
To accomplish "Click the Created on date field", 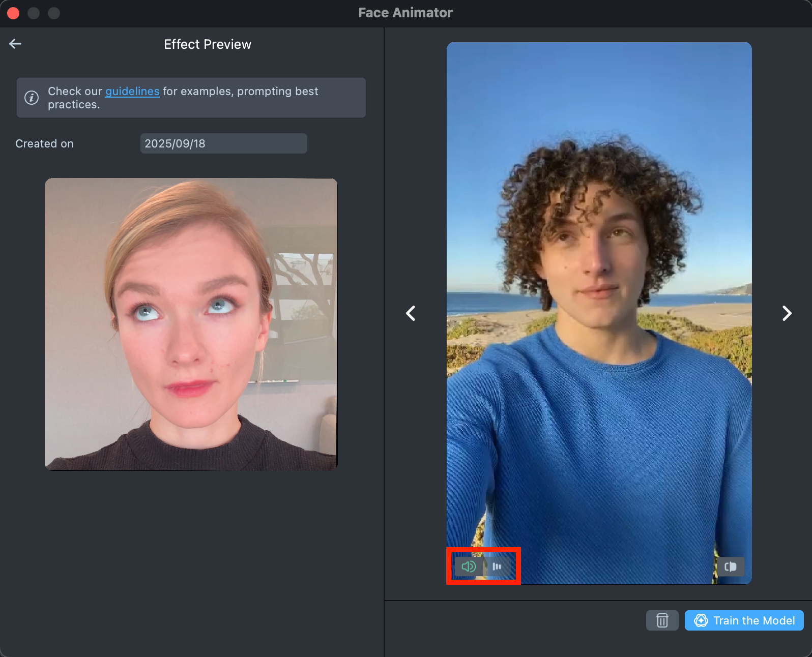I will [x=223, y=144].
